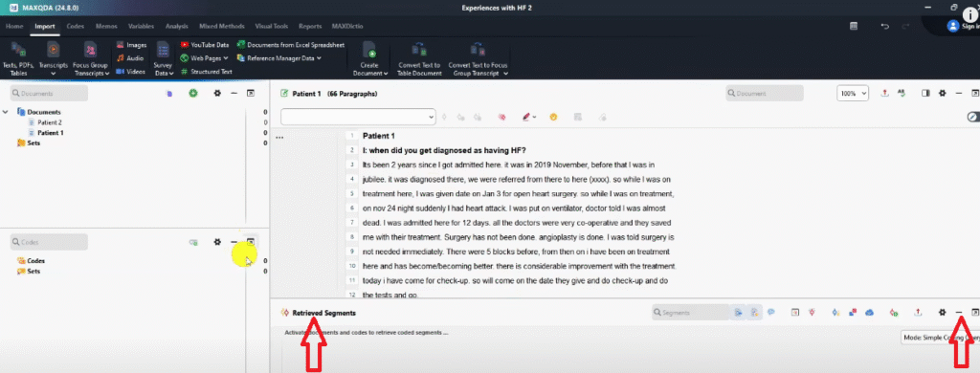The image size is (980, 373).
Task: Open the highlighter color coding tool
Action: [528, 117]
